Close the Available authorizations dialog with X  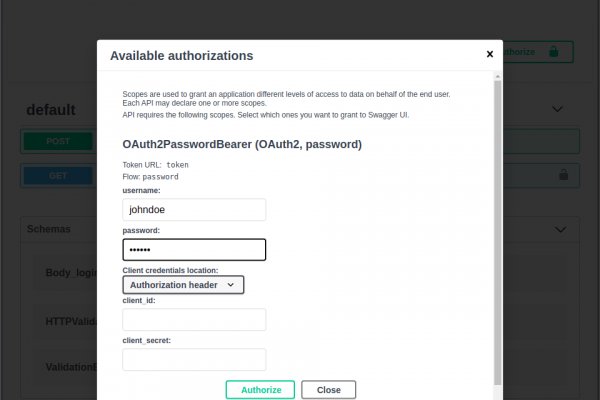pyautogui.click(x=489, y=54)
